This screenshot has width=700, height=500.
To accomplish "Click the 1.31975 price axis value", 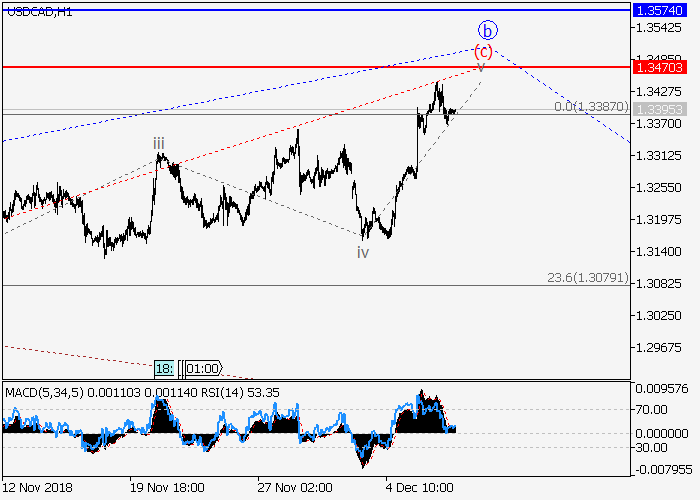I will (658, 220).
